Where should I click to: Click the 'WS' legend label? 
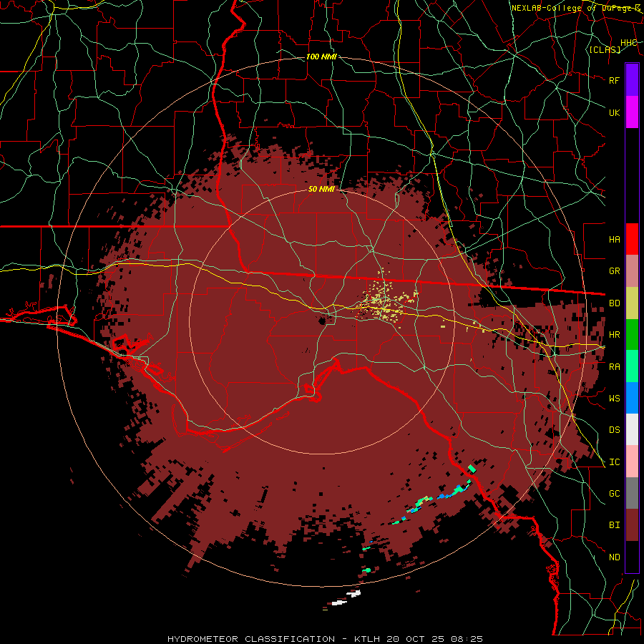pyautogui.click(x=615, y=399)
